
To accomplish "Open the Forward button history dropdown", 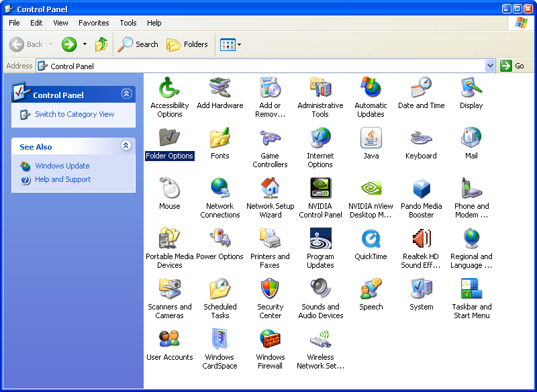I will 85,44.
